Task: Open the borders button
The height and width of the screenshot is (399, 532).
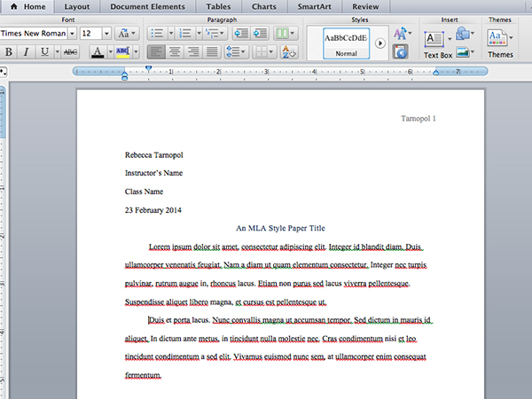Action: [264, 52]
